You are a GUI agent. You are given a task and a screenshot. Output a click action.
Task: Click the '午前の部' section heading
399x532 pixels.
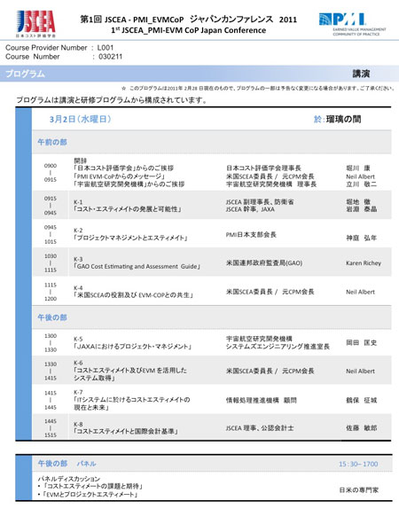pyautogui.click(x=52, y=142)
